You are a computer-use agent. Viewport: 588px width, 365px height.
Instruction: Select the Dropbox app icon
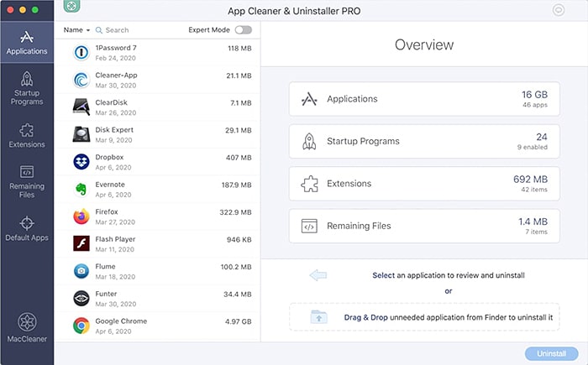click(81, 162)
